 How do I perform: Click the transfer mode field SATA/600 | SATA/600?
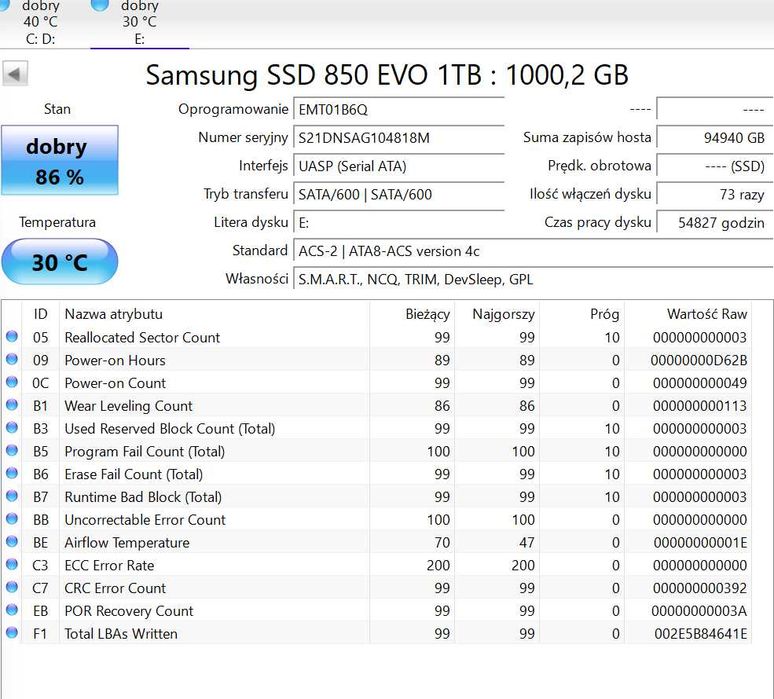(399, 194)
